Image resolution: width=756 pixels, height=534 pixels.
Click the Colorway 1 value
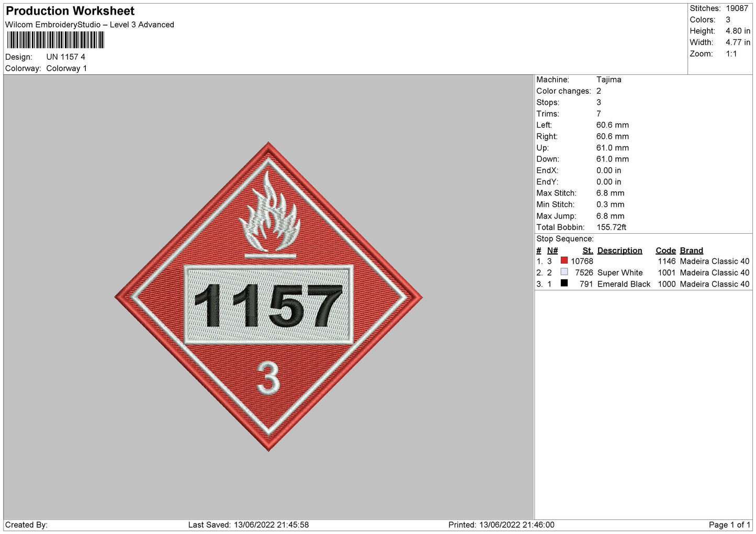click(x=67, y=69)
